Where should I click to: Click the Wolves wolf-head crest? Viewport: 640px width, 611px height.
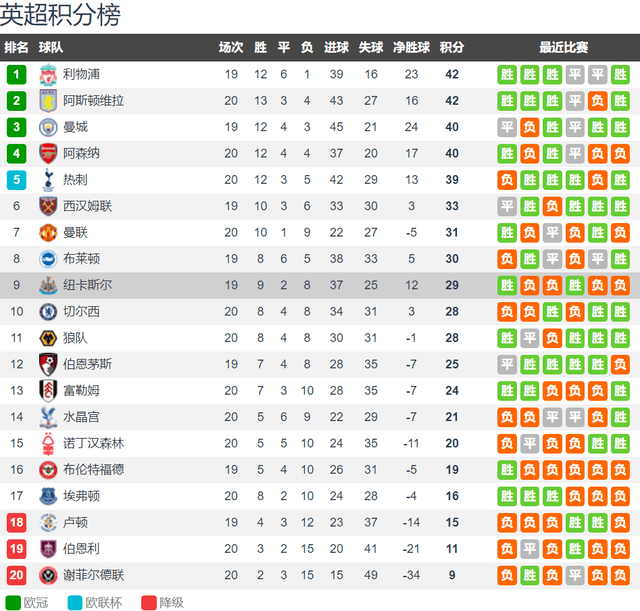(48, 338)
